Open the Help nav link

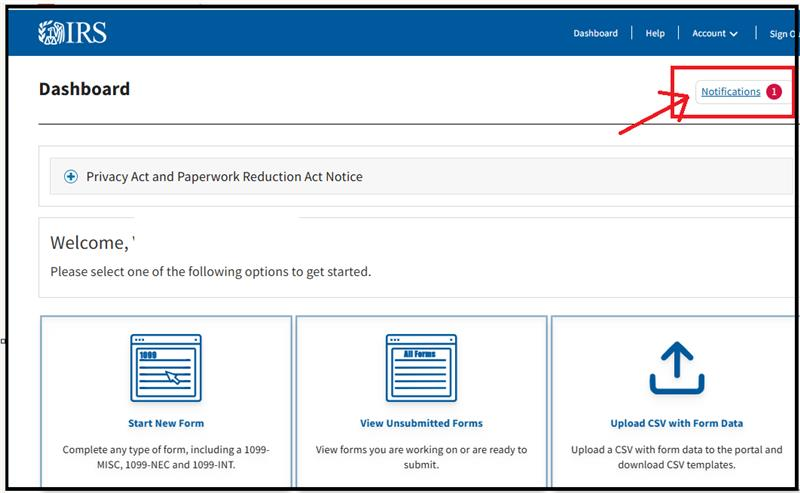[x=655, y=33]
